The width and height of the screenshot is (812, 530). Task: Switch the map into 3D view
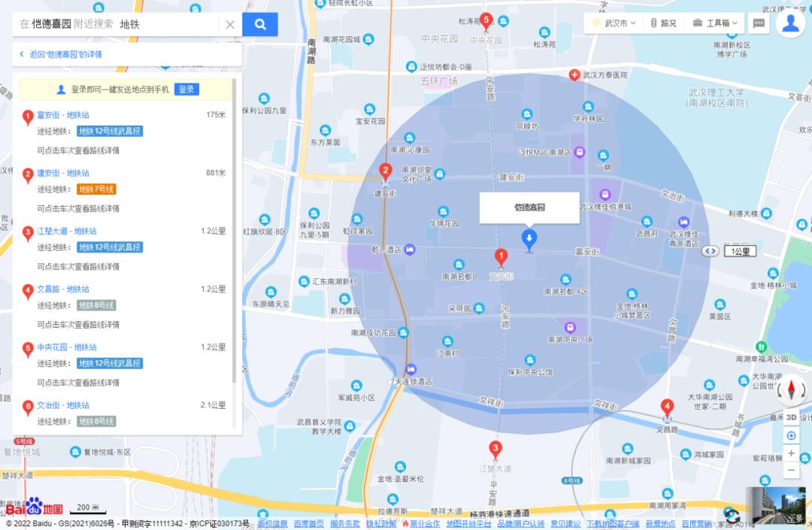click(789, 418)
